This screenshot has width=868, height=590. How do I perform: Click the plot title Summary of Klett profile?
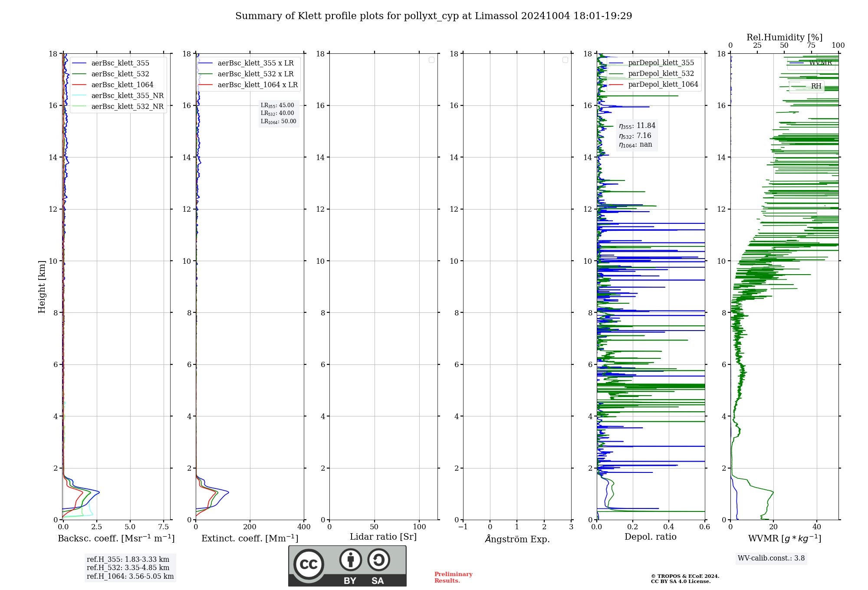click(433, 16)
